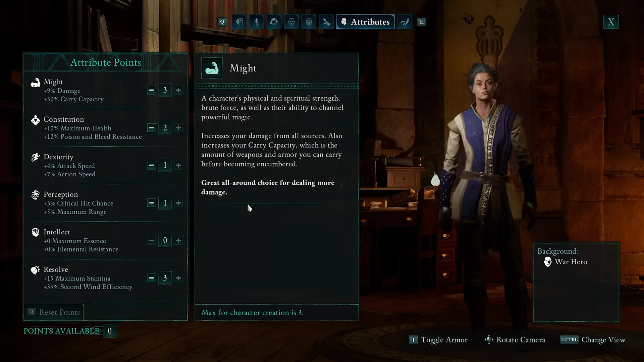Click the crafting or tools icon
The height and width of the screenshot is (362, 644).
(x=326, y=22)
